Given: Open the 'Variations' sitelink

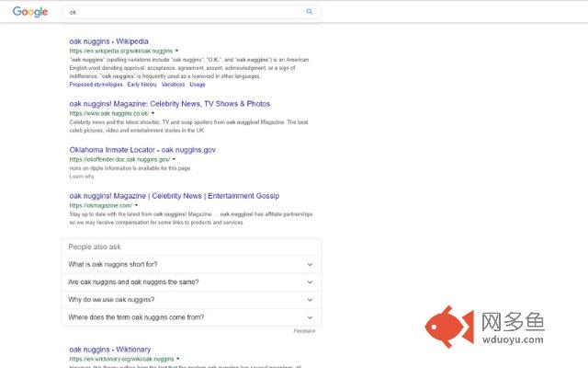Looking at the screenshot, I should point(174,85).
